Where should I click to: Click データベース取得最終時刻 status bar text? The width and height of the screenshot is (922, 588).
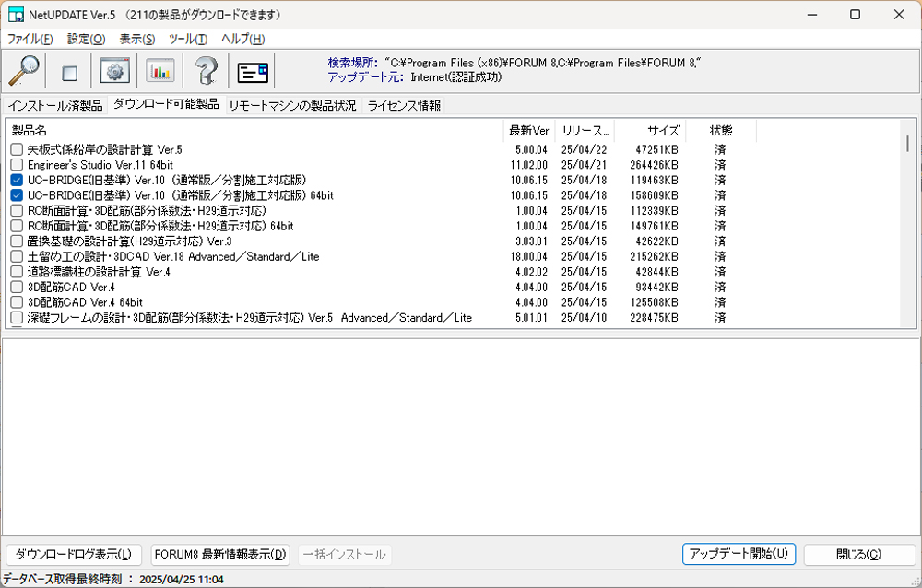coord(112,579)
